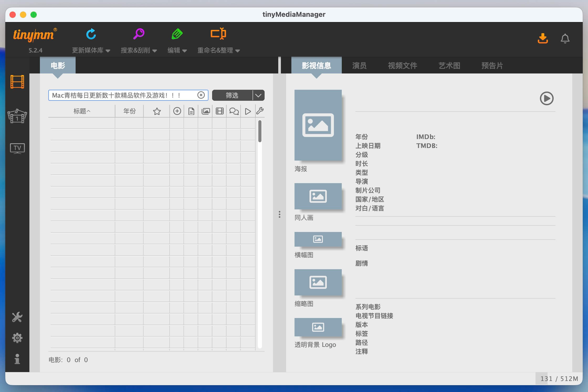Click the 筛选 filter button
This screenshot has height=392, width=588.
click(x=232, y=95)
